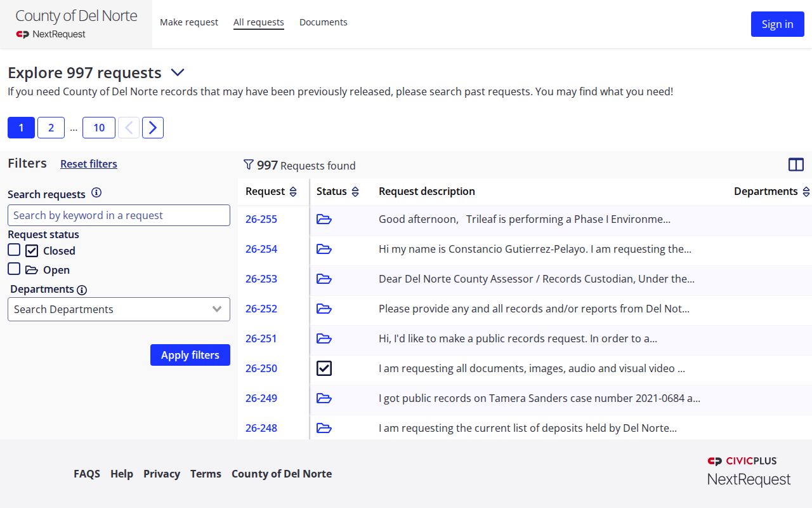This screenshot has width=812, height=508.
Task: Click the open folder status icon for 26-253
Action: click(x=324, y=279)
